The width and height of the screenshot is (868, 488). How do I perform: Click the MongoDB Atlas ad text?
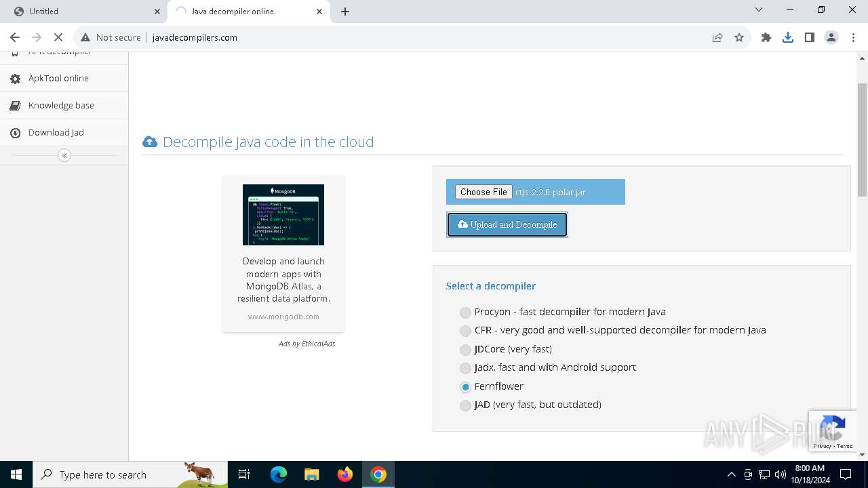click(283, 280)
